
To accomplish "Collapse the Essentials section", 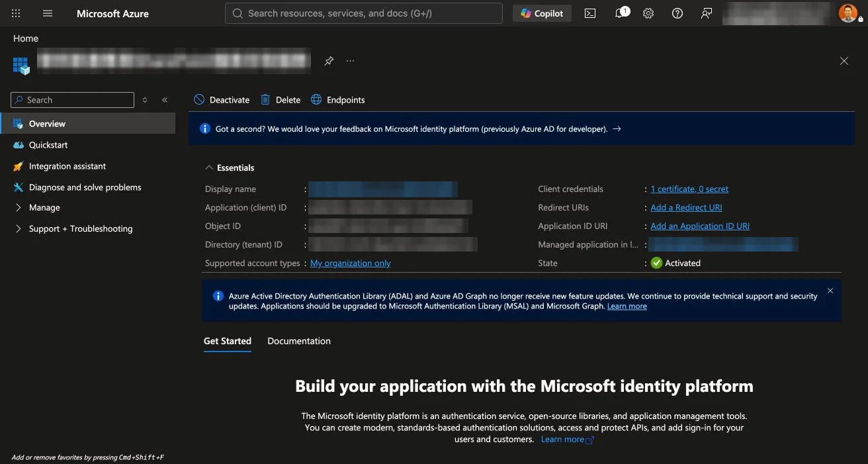I will click(209, 168).
